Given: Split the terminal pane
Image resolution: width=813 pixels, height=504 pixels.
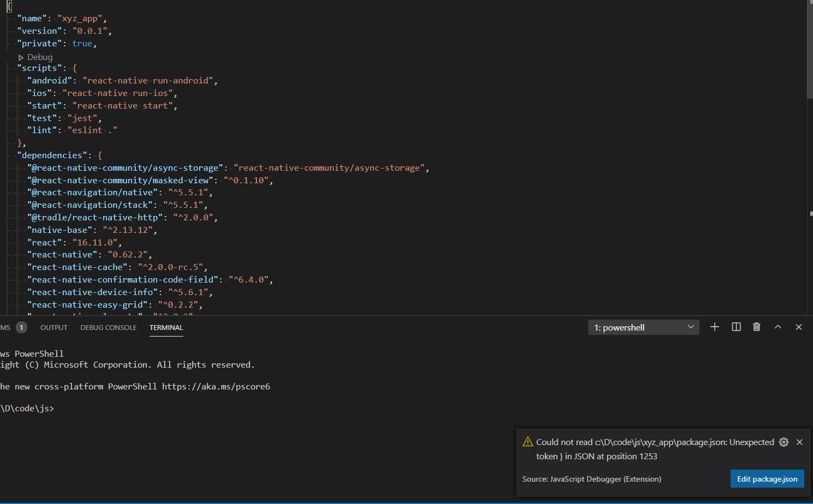Looking at the screenshot, I should (736, 327).
